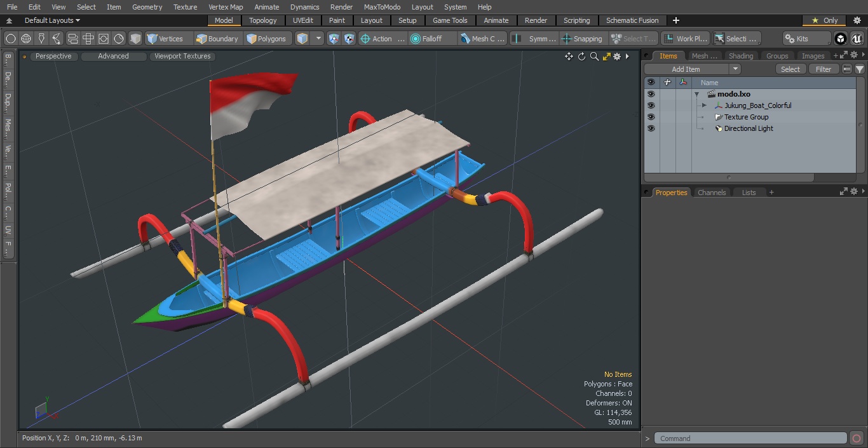
Task: Click the Unity bridge cube icon
Action: (x=841, y=39)
